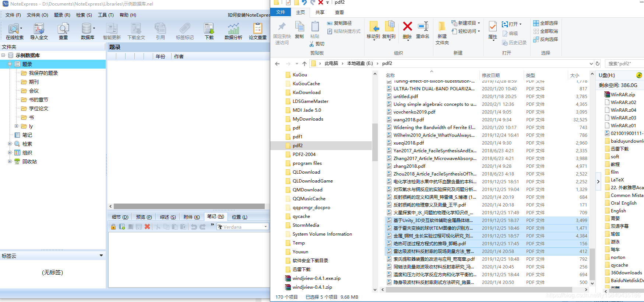Open 数据分析 data analysis tool

pyautogui.click(x=233, y=31)
